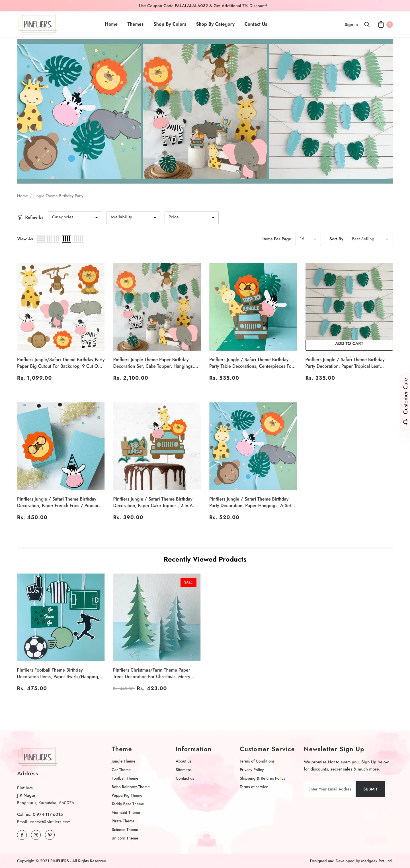Viewport: 410px width, 868px height.
Task: Click the Refine by filter icon
Action: [20, 217]
